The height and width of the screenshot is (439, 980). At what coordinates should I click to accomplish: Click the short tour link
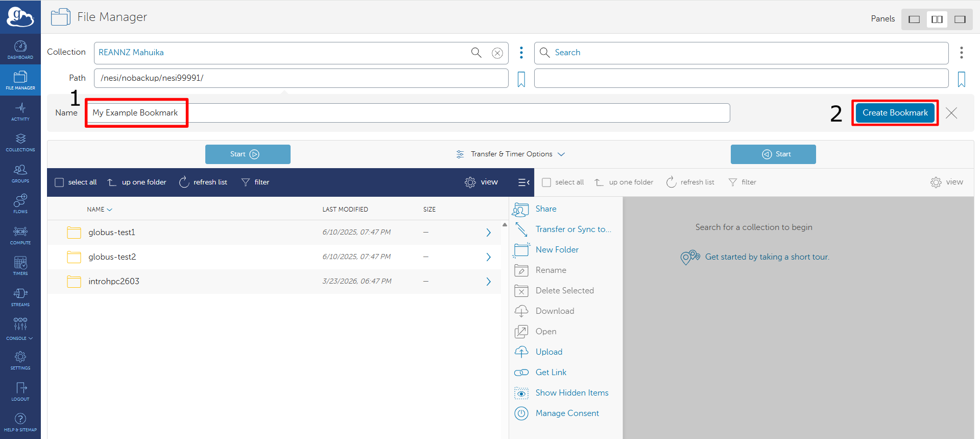pyautogui.click(x=767, y=257)
